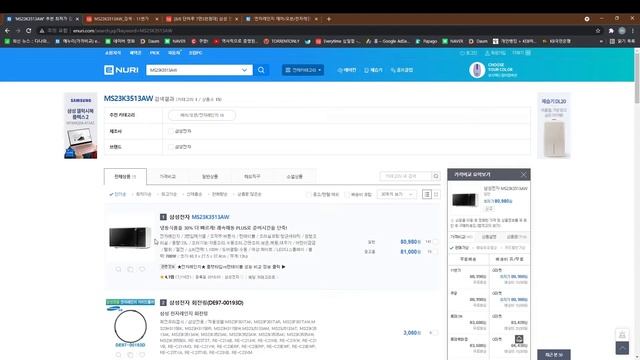The width and height of the screenshot is (640, 360).
Task: Select the popularity sort option with checkmark
Action: click(118, 194)
